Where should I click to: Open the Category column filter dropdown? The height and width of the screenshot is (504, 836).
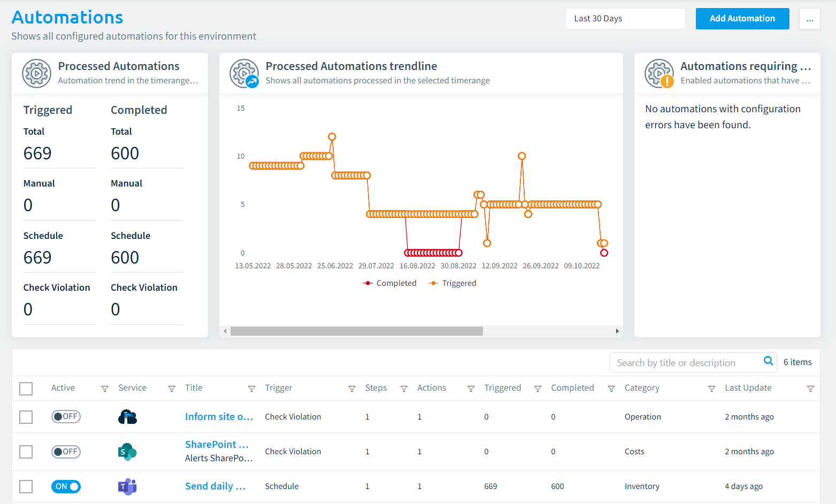(711, 389)
